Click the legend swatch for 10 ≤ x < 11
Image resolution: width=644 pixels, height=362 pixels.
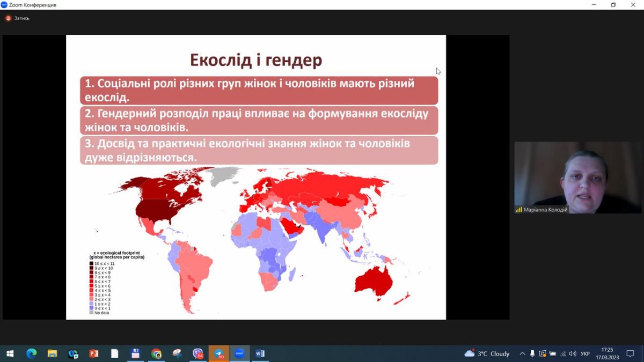coord(91,263)
